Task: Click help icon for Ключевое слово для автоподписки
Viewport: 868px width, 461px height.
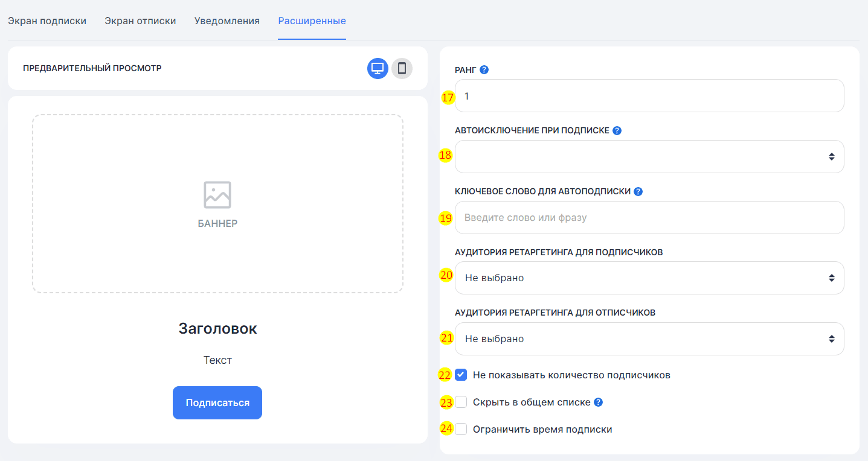Action: click(638, 191)
